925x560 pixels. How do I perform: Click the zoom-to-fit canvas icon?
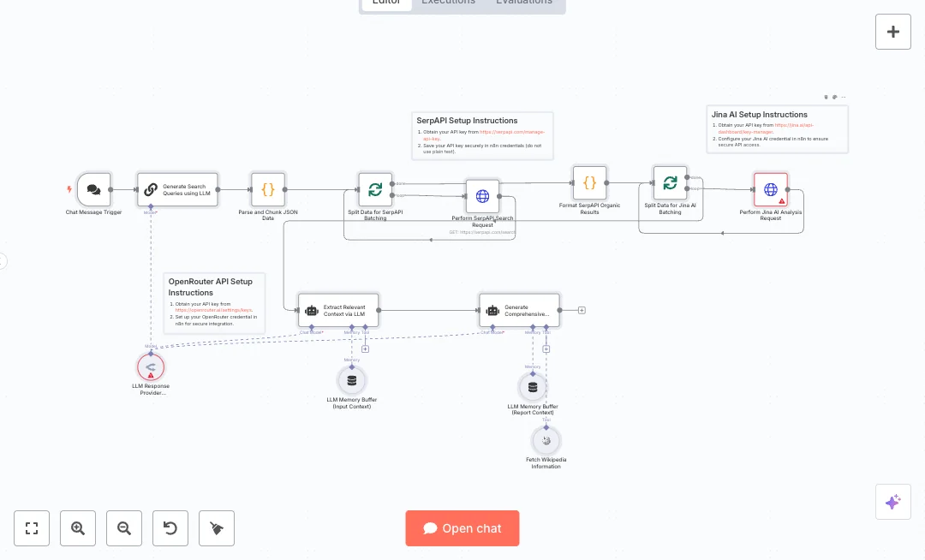click(x=32, y=528)
